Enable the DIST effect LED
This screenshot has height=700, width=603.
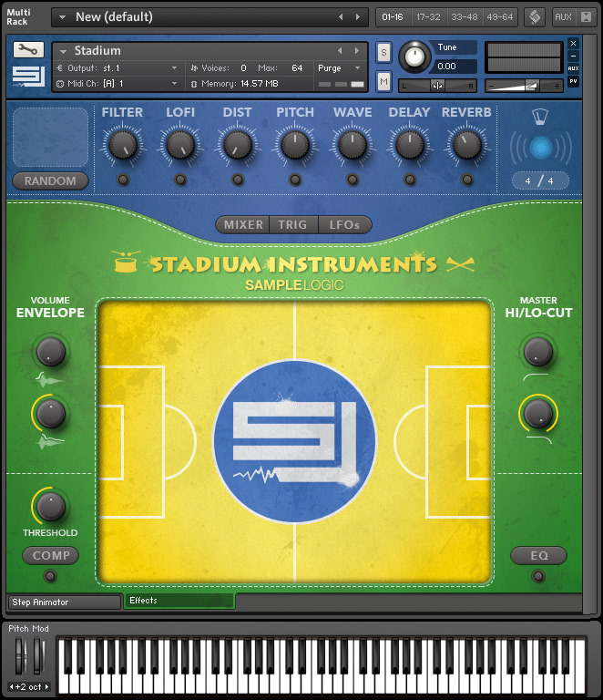click(x=238, y=180)
